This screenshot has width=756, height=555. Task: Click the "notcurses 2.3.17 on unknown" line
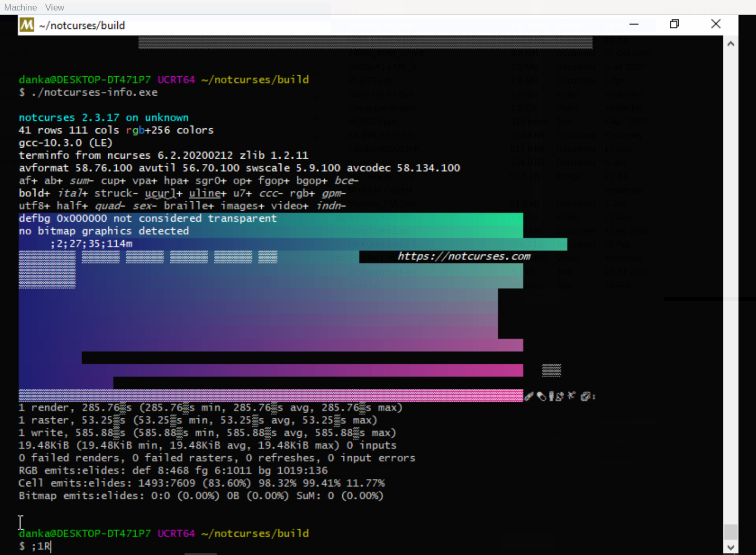point(104,118)
